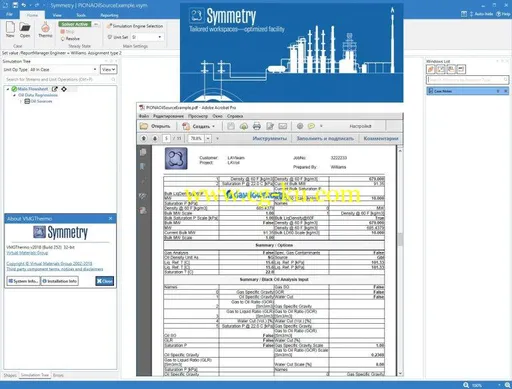Click the Save icon in title bar

coord(15,5)
